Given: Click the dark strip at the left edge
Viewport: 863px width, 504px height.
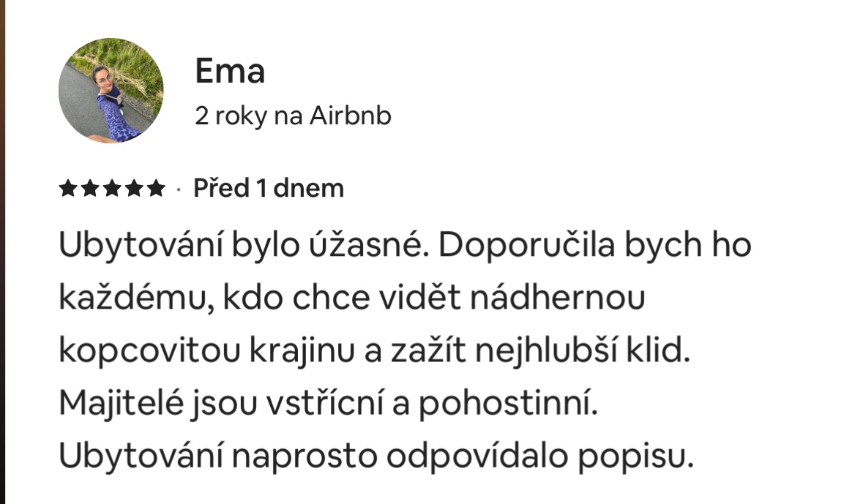Looking at the screenshot, I should pos(3,252).
